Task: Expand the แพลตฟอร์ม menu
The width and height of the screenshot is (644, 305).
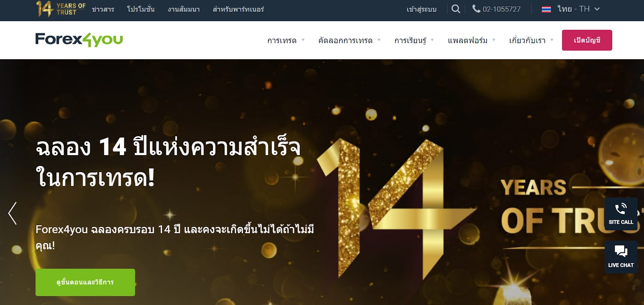Action: (x=471, y=40)
